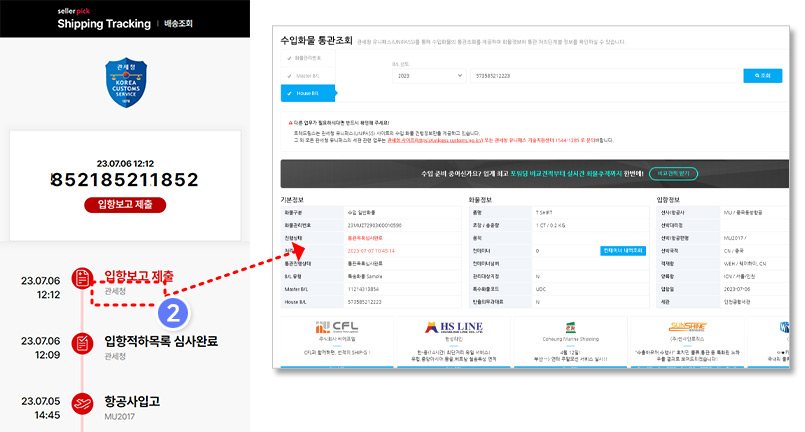Open the 2023 year dropdown
The width and height of the screenshot is (805, 432).
pyautogui.click(x=428, y=76)
